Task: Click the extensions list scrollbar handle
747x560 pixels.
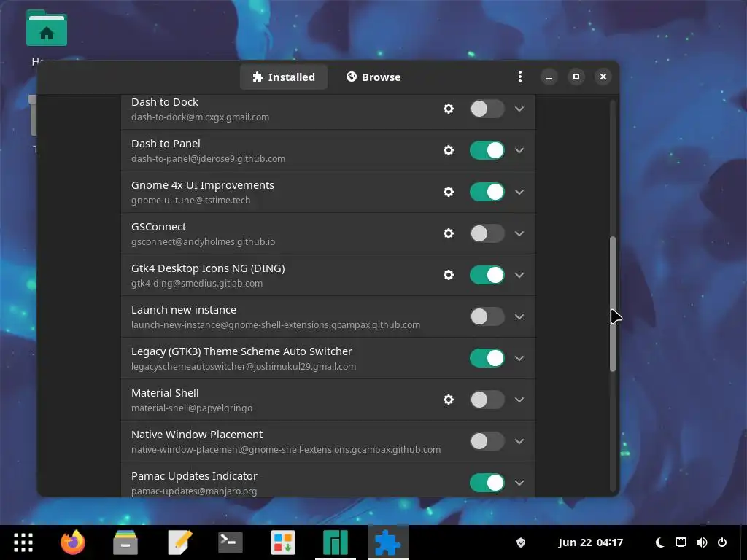Action: 613,304
